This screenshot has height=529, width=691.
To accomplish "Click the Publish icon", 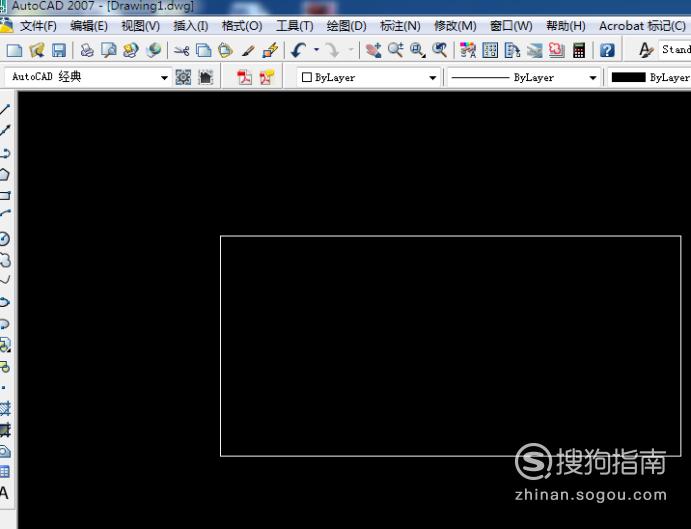I will (x=130, y=50).
